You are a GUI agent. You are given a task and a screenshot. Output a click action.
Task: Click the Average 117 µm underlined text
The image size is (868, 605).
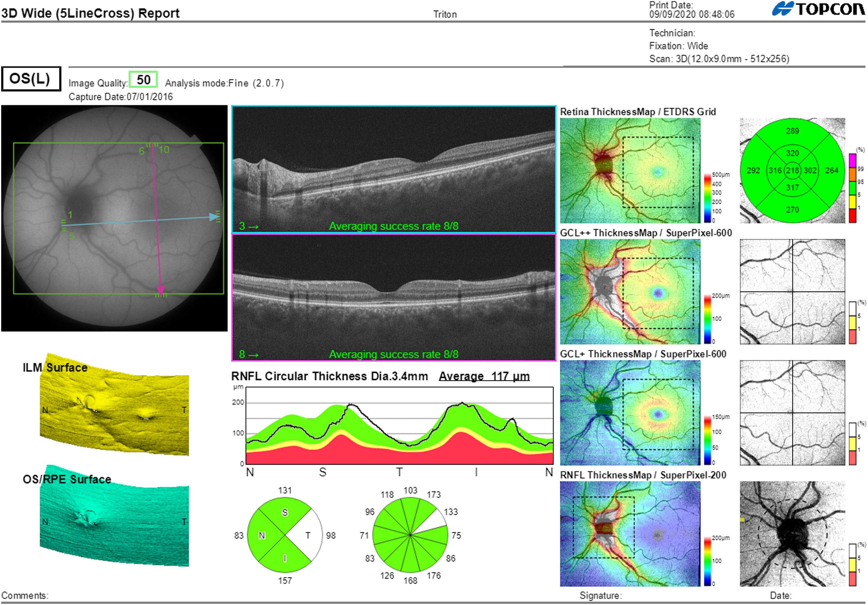click(x=484, y=376)
